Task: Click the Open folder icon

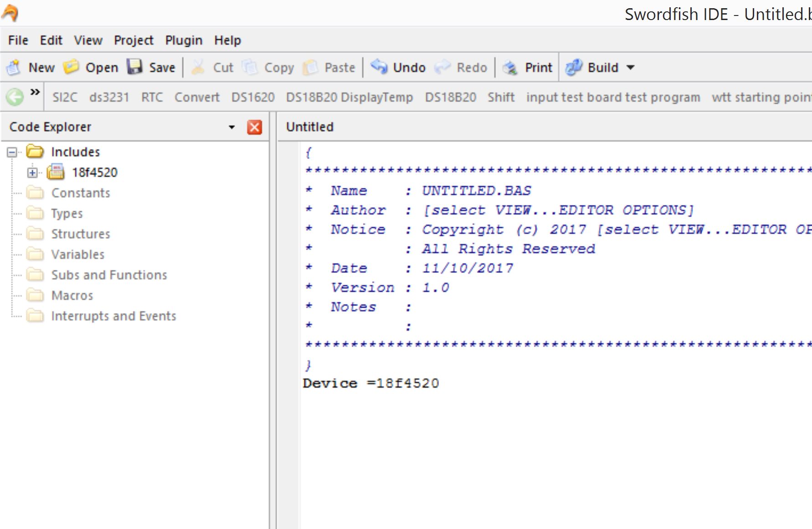Action: pyautogui.click(x=71, y=67)
